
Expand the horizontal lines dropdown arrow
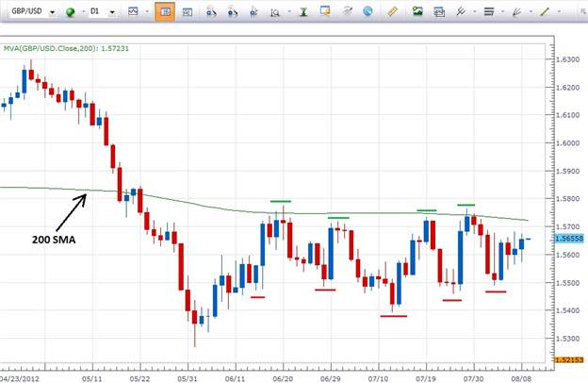(503, 11)
